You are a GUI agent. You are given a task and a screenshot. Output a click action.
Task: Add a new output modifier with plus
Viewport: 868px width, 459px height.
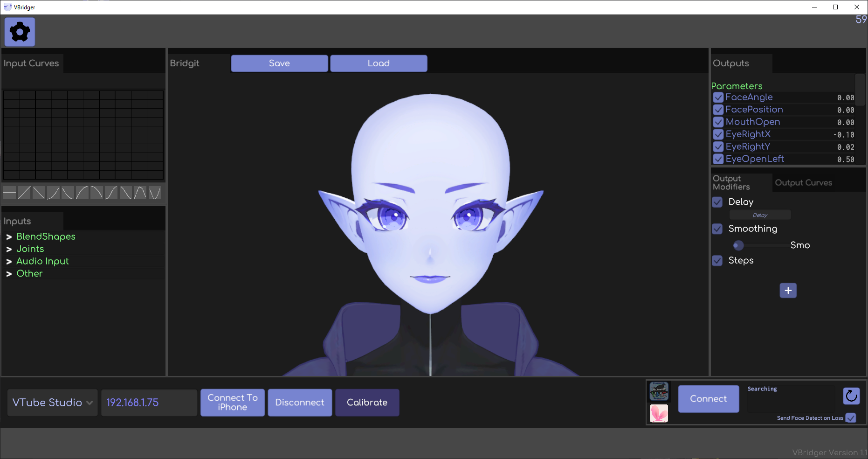(x=788, y=291)
